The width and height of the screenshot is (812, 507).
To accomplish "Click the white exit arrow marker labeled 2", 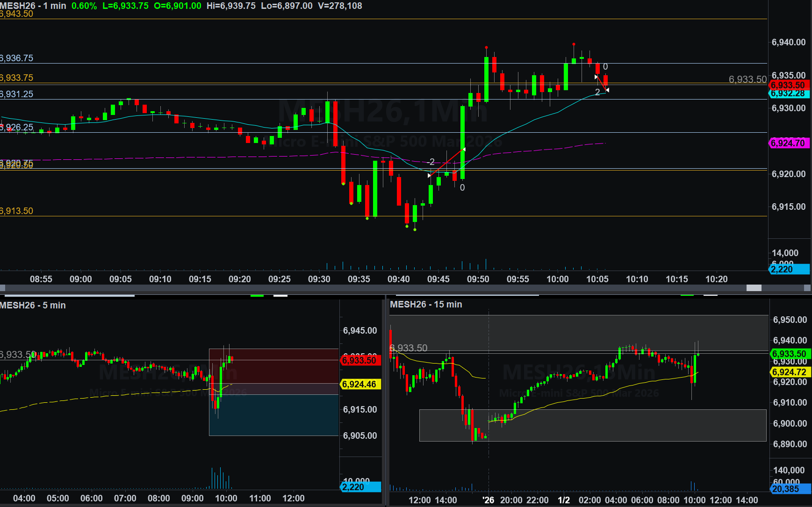I will pyautogui.click(x=607, y=90).
